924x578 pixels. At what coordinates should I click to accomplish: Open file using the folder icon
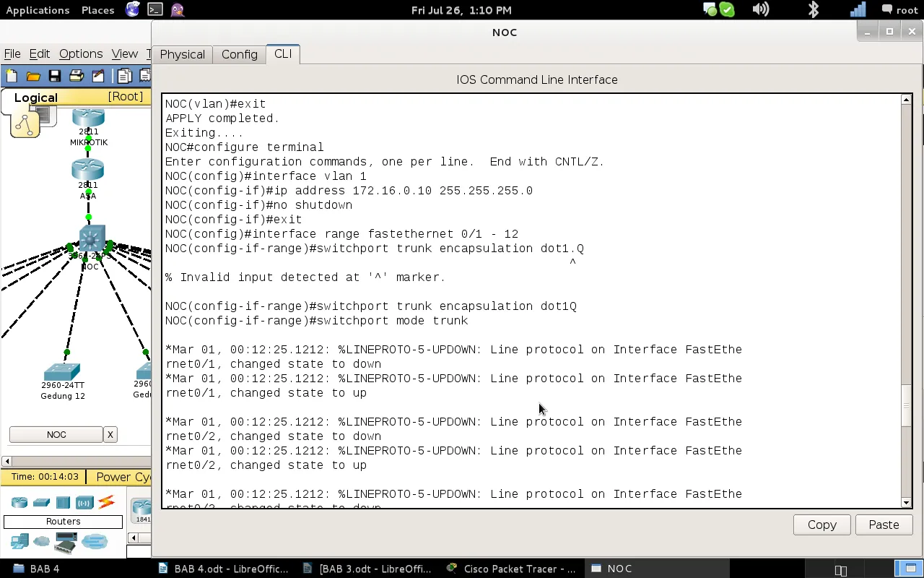[33, 76]
